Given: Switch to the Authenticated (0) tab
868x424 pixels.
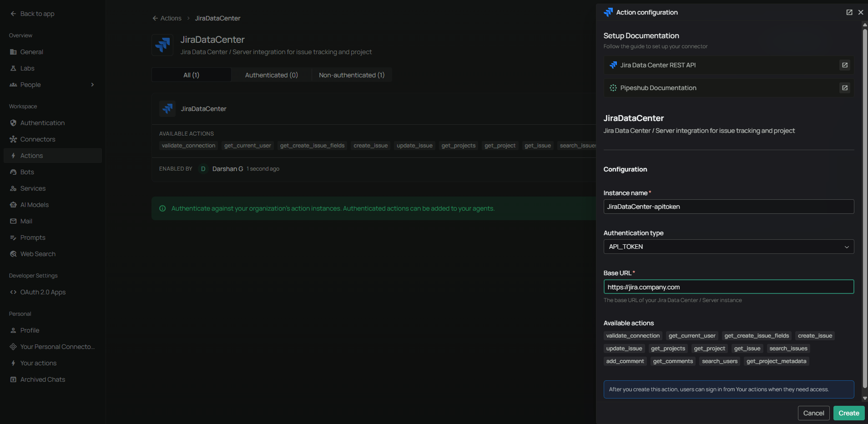Looking at the screenshot, I should pos(272,75).
